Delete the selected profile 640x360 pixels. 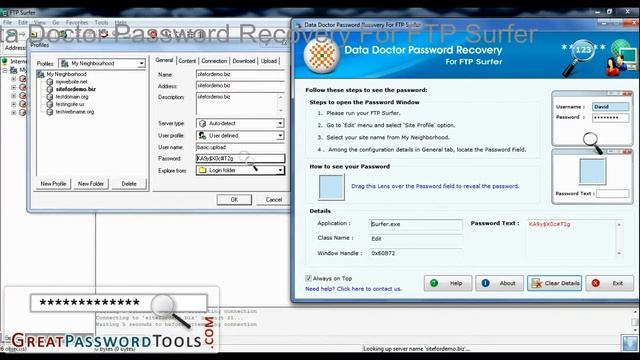[129, 184]
